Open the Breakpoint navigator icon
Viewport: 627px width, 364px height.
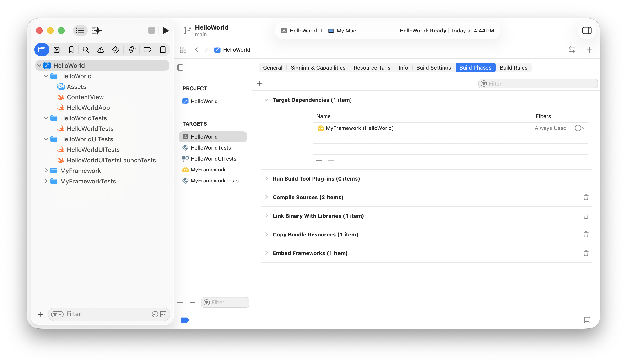tap(147, 50)
